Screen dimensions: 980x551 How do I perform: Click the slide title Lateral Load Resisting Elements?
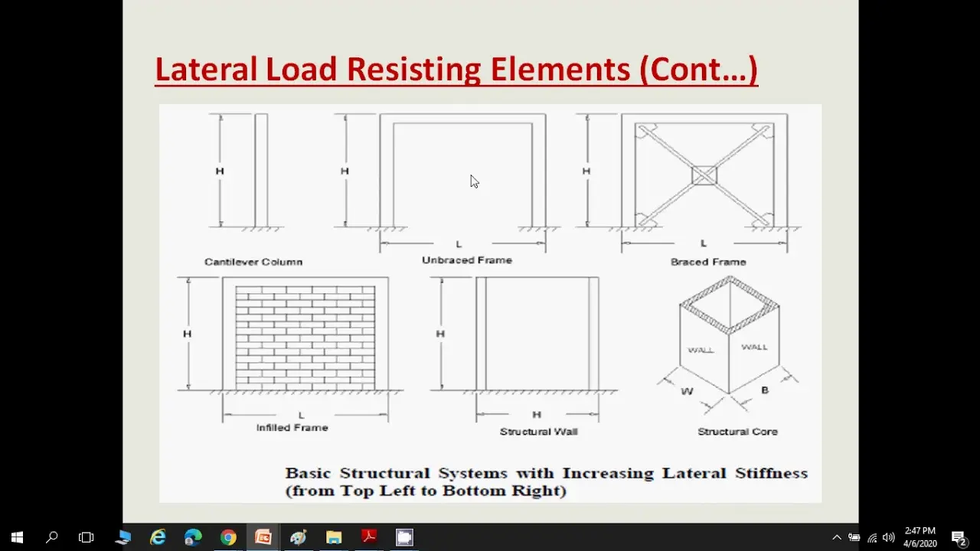point(456,69)
